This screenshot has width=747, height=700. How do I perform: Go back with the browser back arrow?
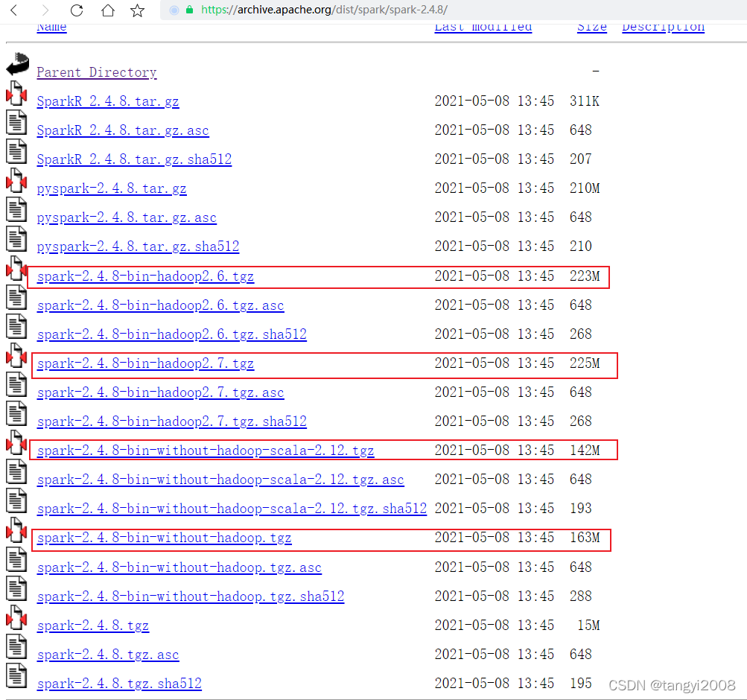[14, 10]
